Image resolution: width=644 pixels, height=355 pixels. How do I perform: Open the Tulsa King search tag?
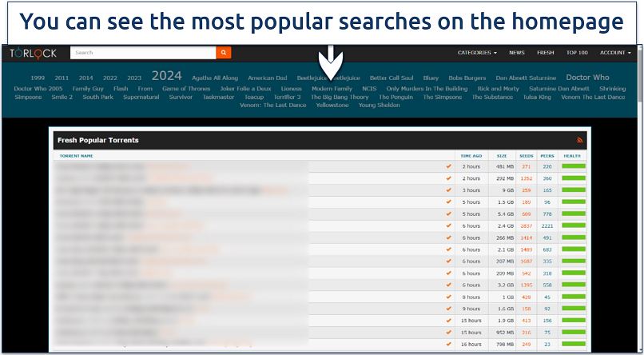(537, 97)
